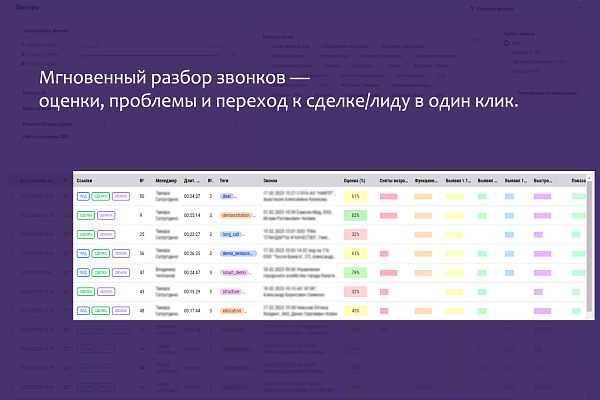This screenshot has width=600, height=400.
Task: Sort by the 'Ссылки' column header
Action: (84, 181)
